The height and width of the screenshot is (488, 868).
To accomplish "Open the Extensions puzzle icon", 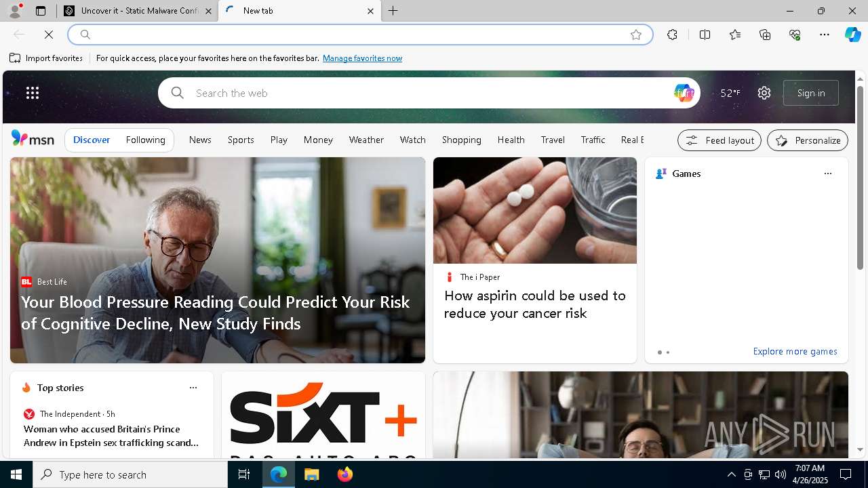I will [672, 35].
